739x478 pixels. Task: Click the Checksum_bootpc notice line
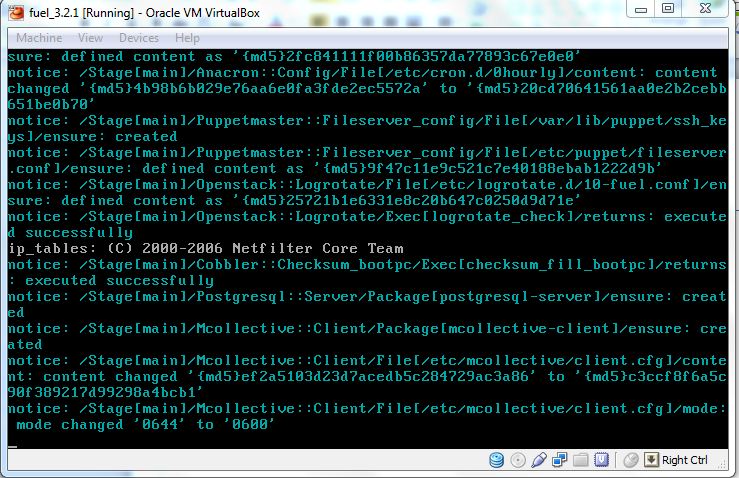(x=367, y=272)
